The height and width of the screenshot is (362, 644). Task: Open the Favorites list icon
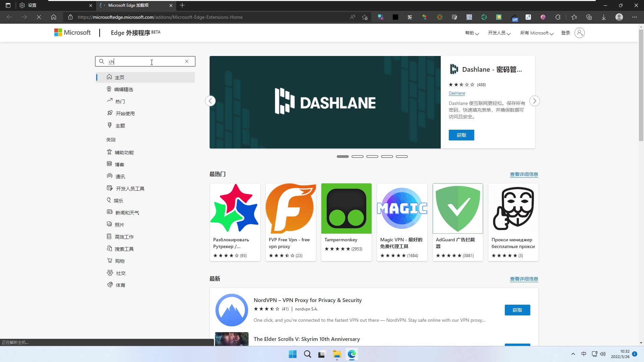pyautogui.click(x=574, y=17)
